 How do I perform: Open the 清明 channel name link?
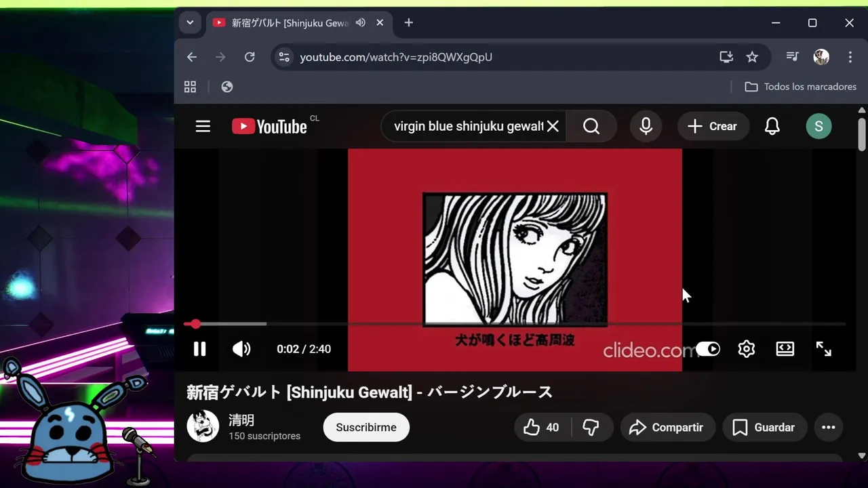point(241,420)
